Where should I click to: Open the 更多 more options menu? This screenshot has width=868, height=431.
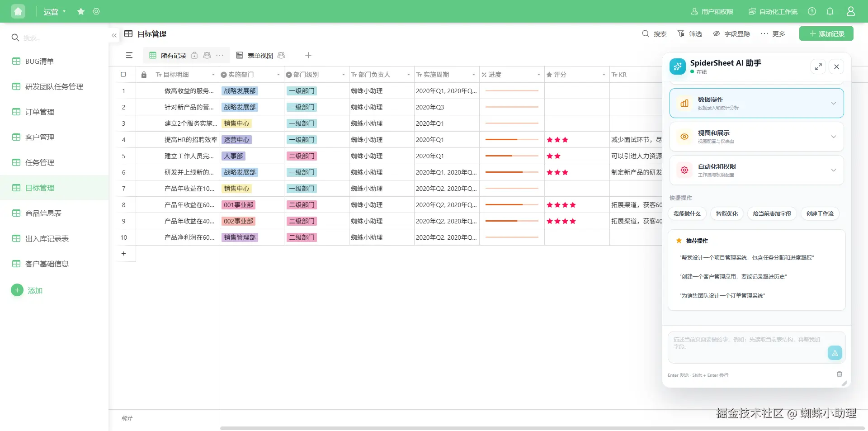pyautogui.click(x=773, y=34)
